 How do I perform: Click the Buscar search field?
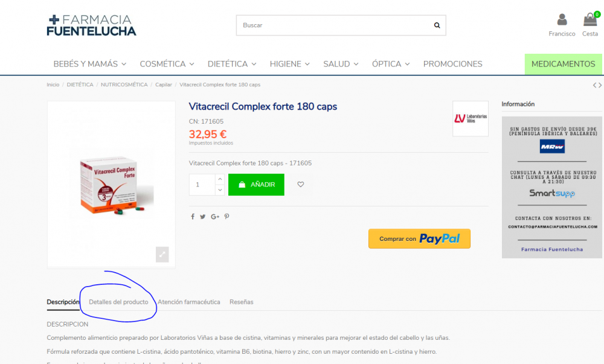pyautogui.click(x=335, y=25)
